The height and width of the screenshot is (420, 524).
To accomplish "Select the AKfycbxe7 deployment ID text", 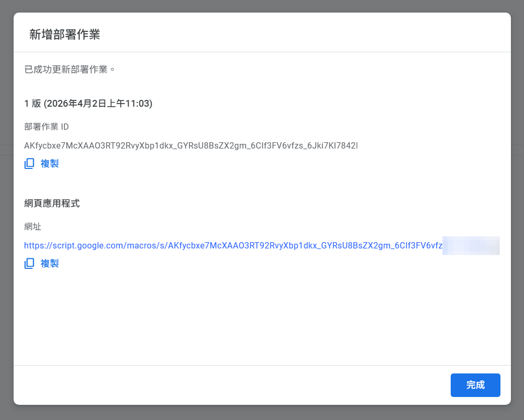I will [191, 145].
